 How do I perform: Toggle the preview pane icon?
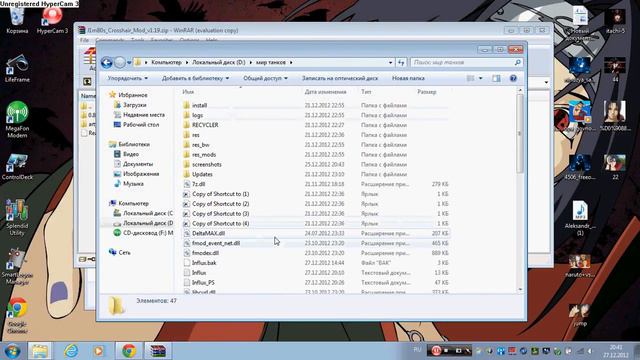[496, 78]
